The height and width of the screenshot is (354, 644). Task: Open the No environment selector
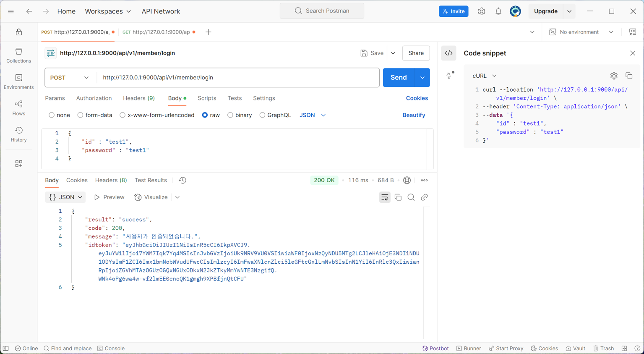[x=581, y=32]
